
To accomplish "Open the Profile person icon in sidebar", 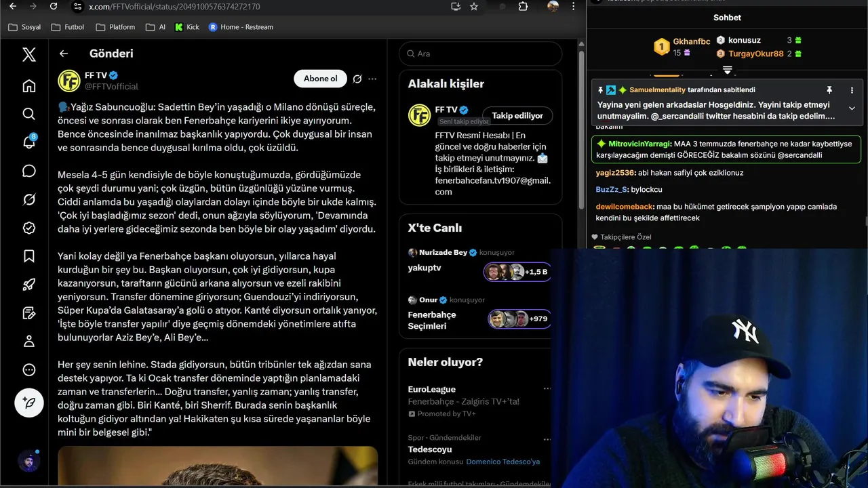I will tap(28, 342).
